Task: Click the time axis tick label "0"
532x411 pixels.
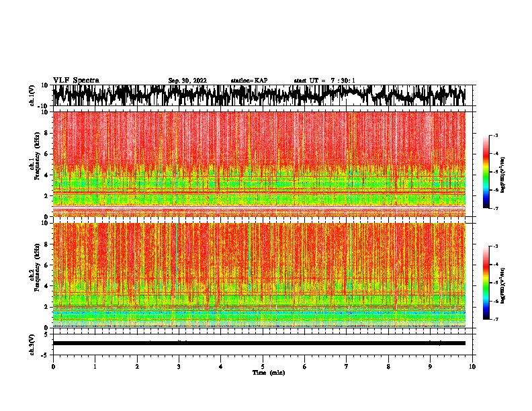Action: click(53, 367)
